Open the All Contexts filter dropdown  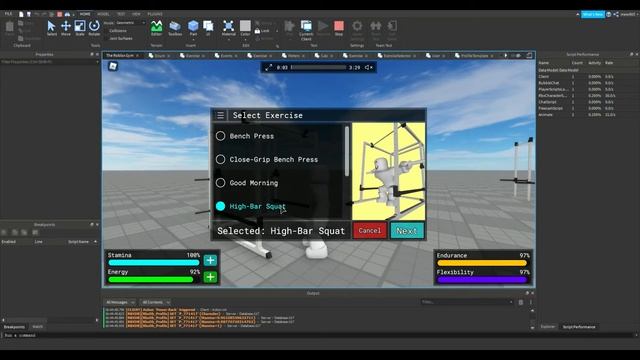(x=156, y=302)
